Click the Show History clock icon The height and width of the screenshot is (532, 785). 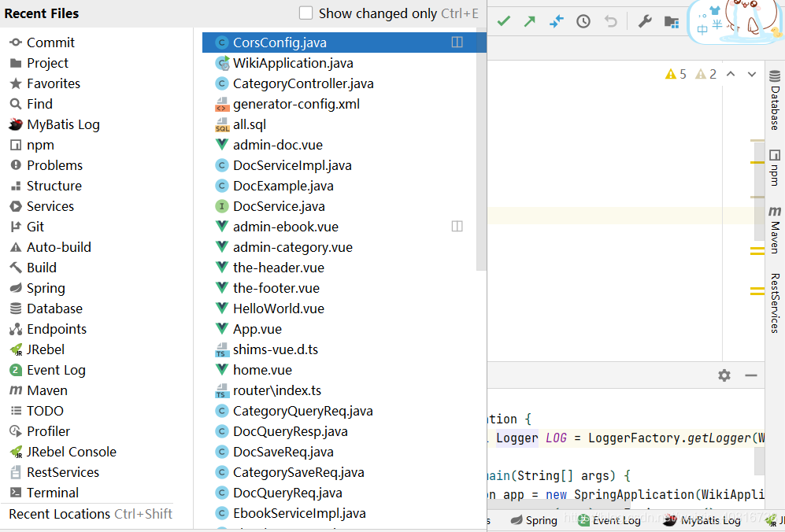[583, 21]
